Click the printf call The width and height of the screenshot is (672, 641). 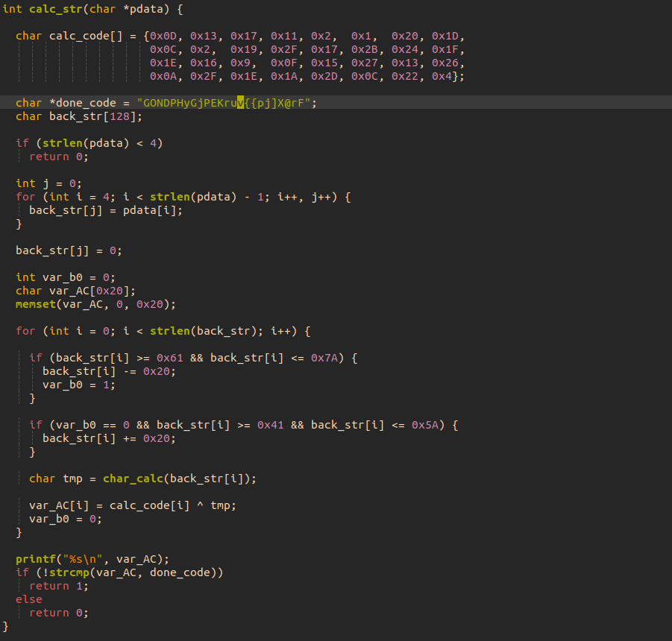point(92,559)
